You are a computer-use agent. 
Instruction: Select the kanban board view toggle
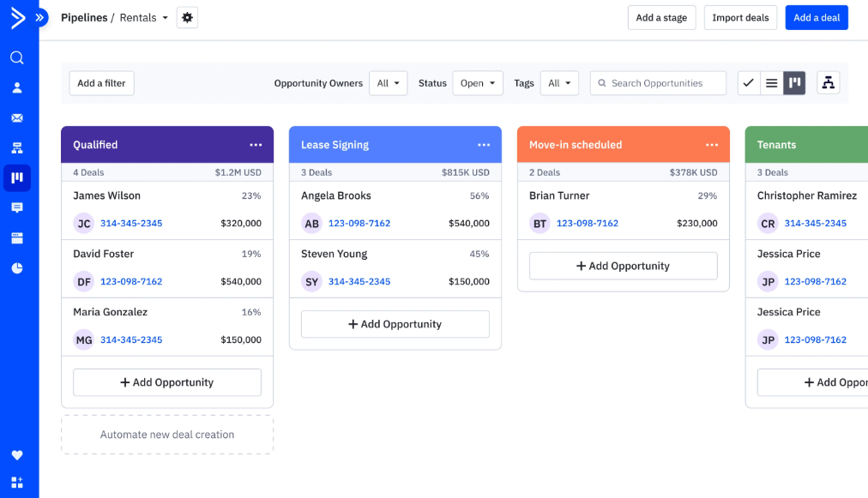pos(794,82)
